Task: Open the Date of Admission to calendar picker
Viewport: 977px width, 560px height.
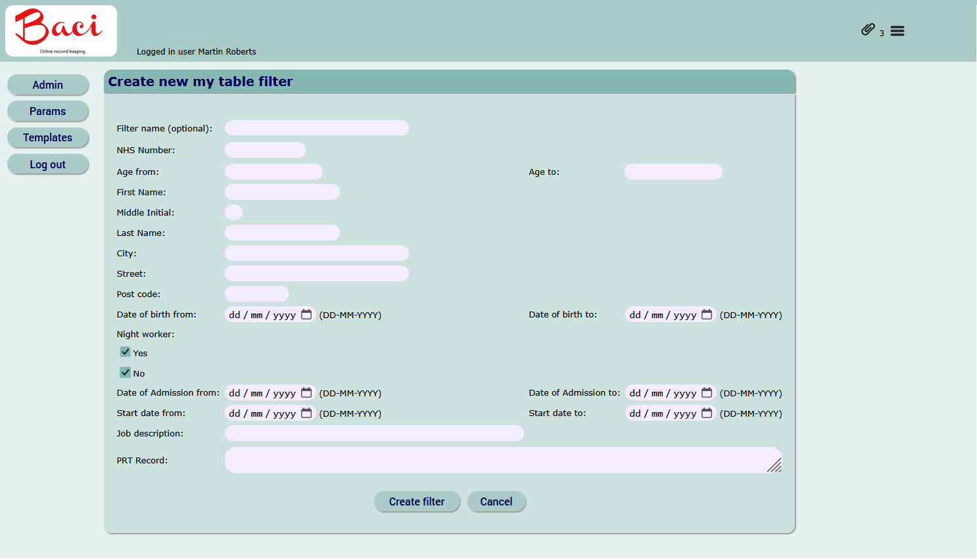Action: pos(707,392)
